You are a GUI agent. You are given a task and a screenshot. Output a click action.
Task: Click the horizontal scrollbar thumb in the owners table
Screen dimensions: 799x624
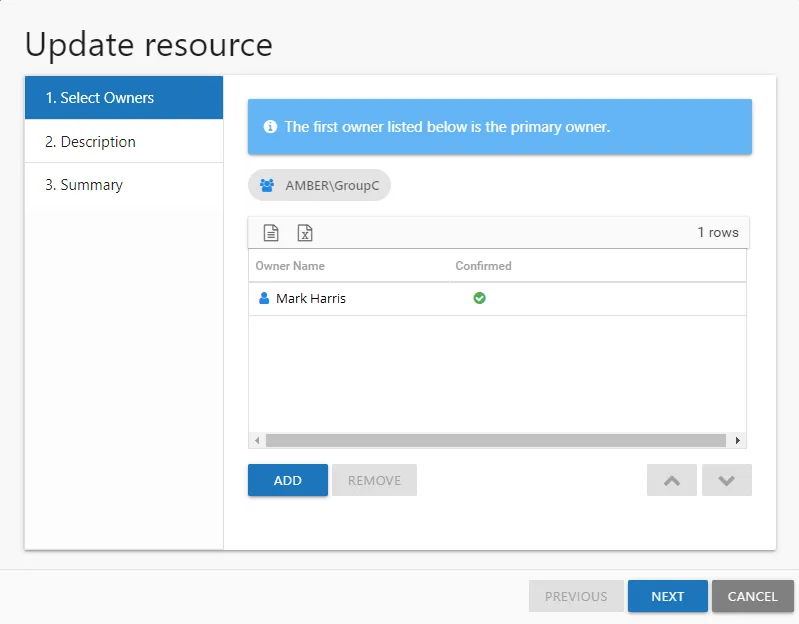pyautogui.click(x=496, y=440)
